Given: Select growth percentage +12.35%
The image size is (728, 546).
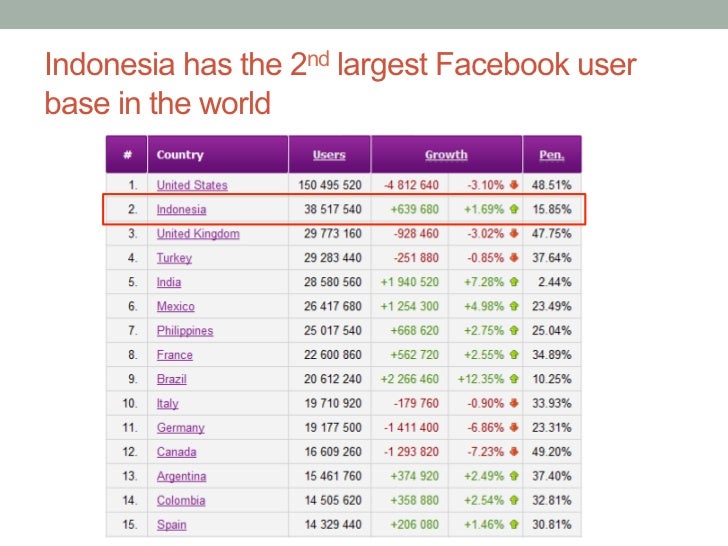Looking at the screenshot, I should [481, 378].
